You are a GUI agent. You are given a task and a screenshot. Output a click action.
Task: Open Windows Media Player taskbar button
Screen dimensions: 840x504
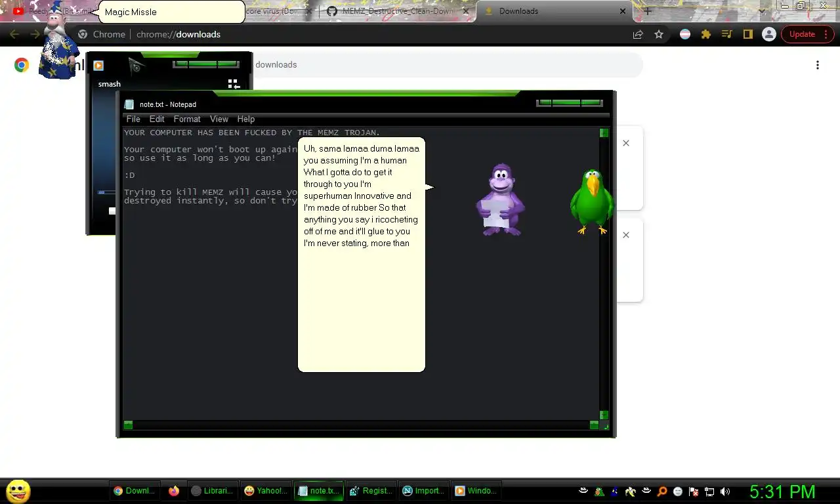point(476,491)
